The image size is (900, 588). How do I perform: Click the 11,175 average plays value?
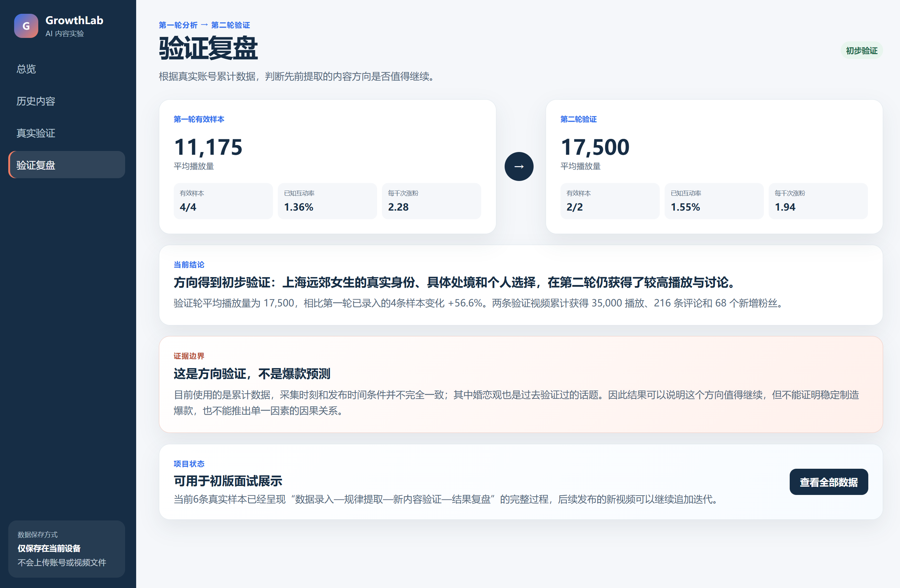pos(208,147)
